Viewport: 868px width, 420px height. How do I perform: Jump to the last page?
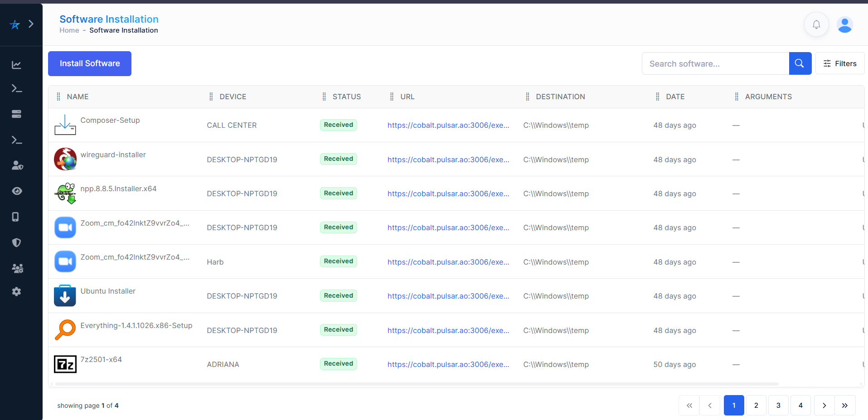pos(844,406)
